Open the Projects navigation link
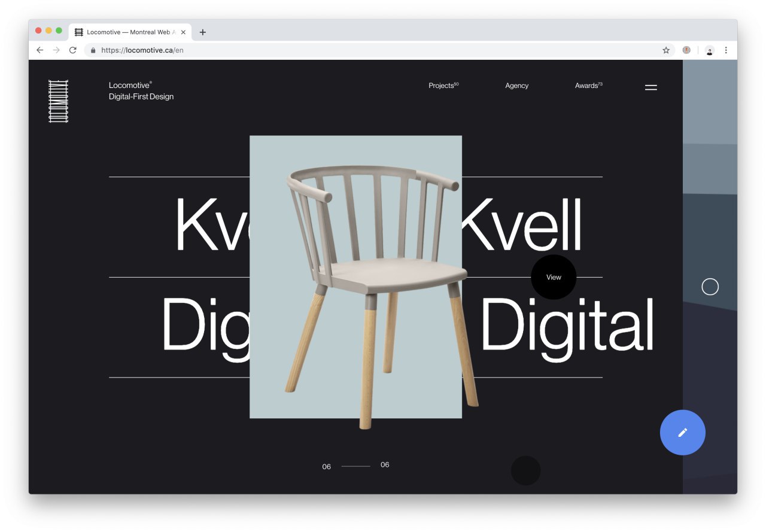Image resolution: width=766 pixels, height=532 pixels. point(443,86)
